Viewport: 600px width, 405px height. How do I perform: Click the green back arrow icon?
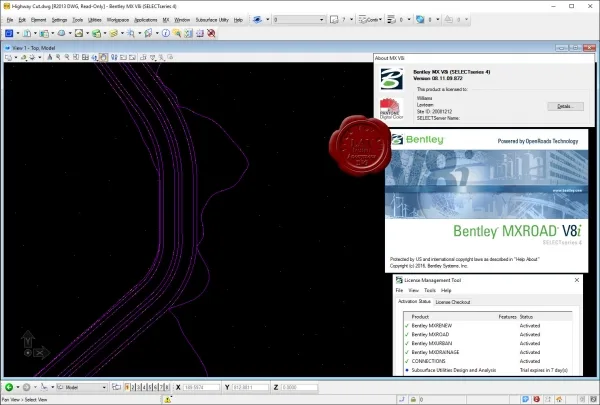(9, 387)
